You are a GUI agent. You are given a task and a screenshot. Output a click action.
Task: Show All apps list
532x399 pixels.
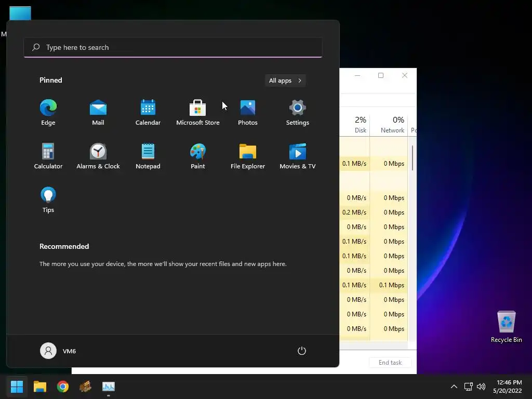pyautogui.click(x=285, y=81)
